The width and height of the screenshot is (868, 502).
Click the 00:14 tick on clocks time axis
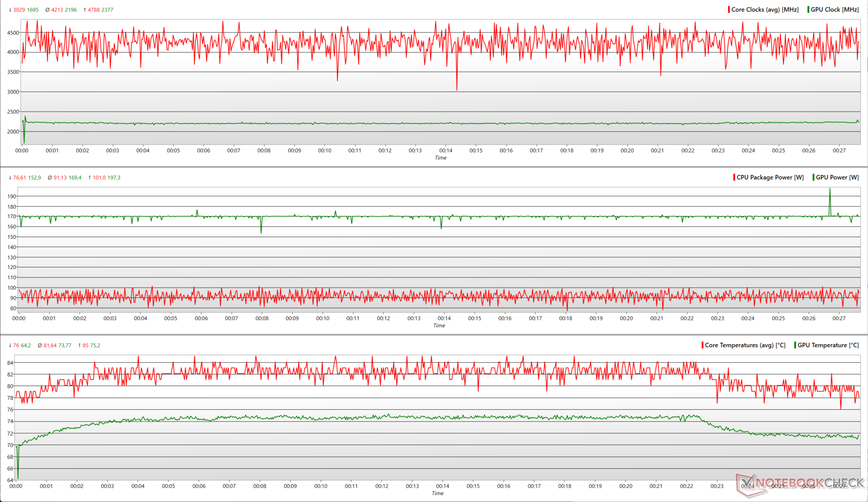pos(445,151)
